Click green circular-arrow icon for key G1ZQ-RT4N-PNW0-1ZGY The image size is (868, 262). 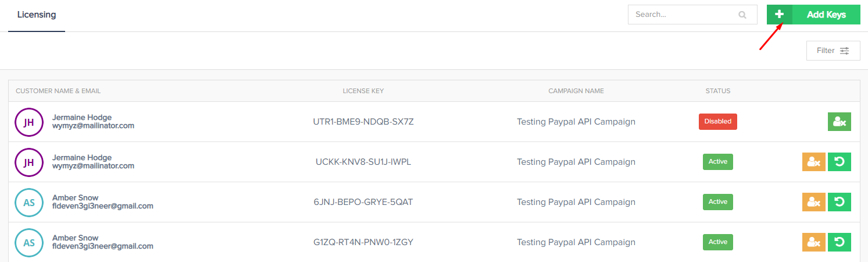coord(839,242)
